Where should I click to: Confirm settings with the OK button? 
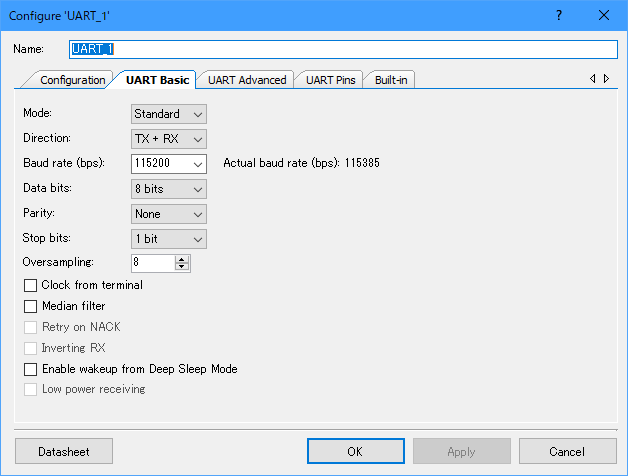coord(354,451)
